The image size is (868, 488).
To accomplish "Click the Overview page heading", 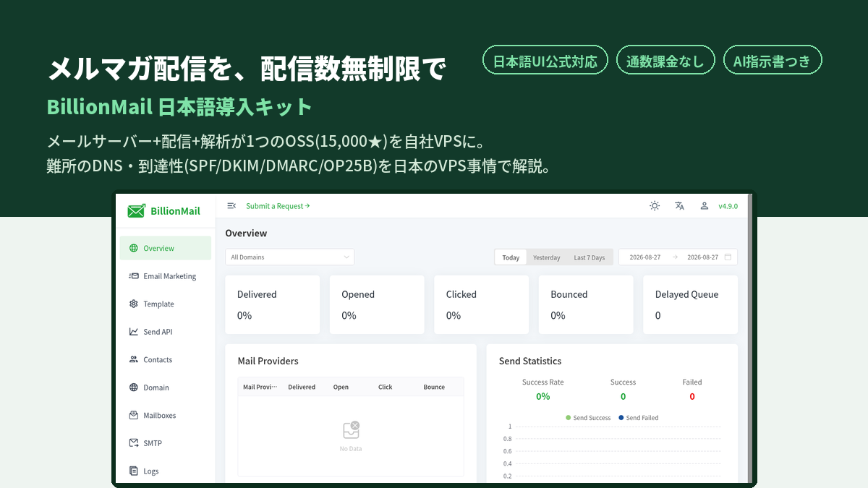I will point(246,233).
